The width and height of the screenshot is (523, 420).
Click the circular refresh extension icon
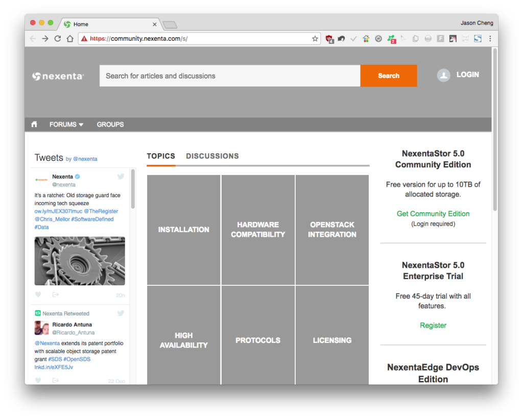(x=378, y=39)
